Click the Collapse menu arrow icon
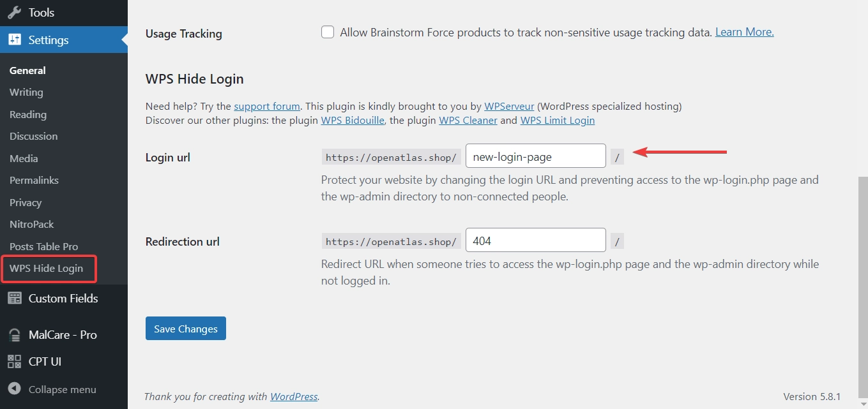The width and height of the screenshot is (868, 409). pyautogui.click(x=14, y=389)
